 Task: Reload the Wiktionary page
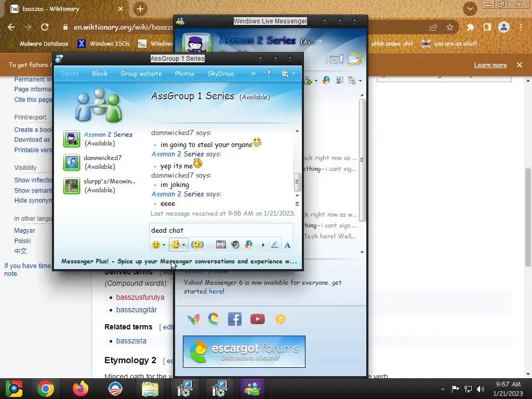[45, 27]
